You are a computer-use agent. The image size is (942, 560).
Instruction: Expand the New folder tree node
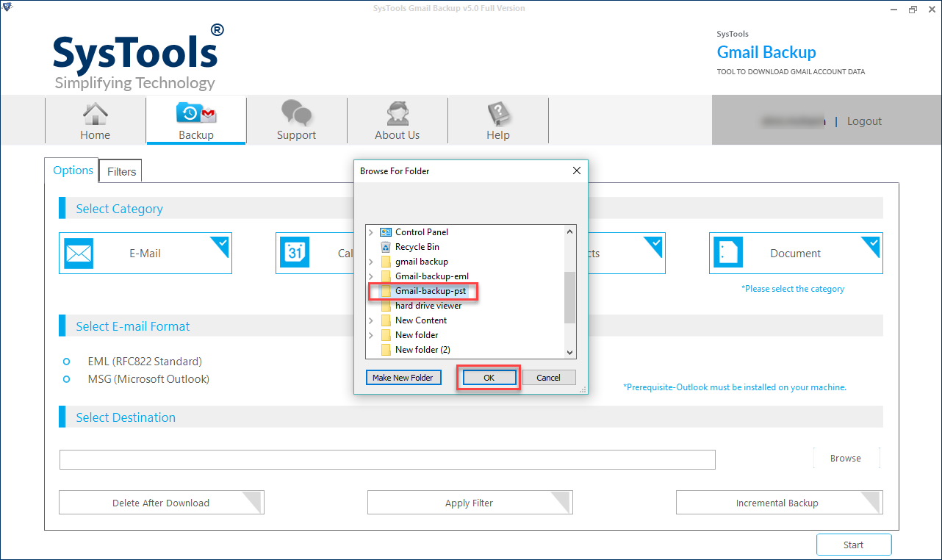(371, 335)
